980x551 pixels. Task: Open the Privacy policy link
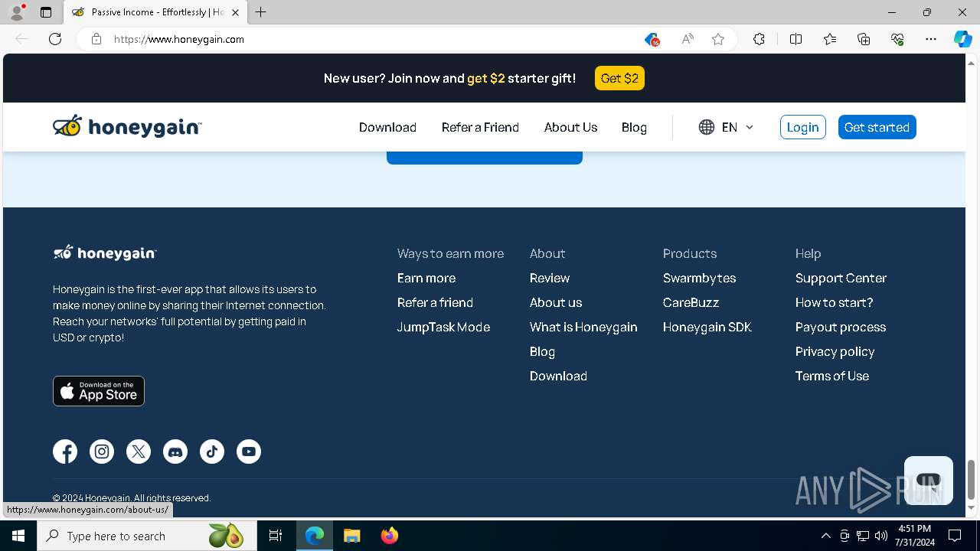(835, 351)
